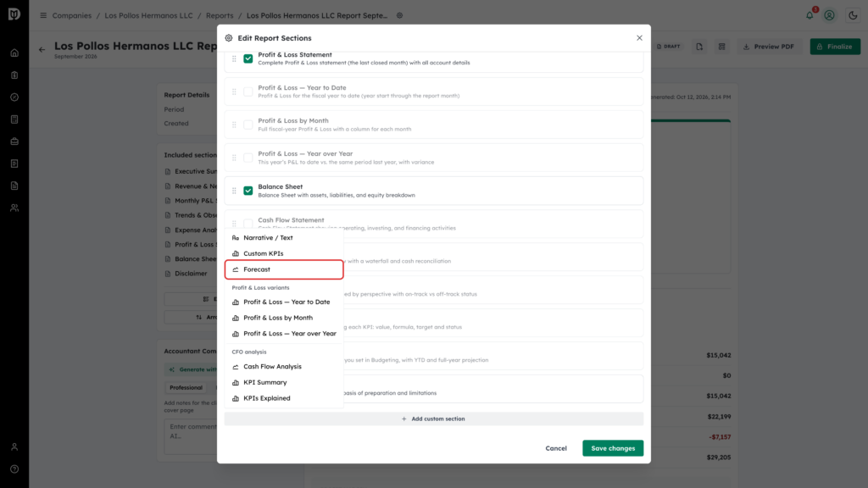Select KPI Summary from the menu

pyautogui.click(x=284, y=382)
